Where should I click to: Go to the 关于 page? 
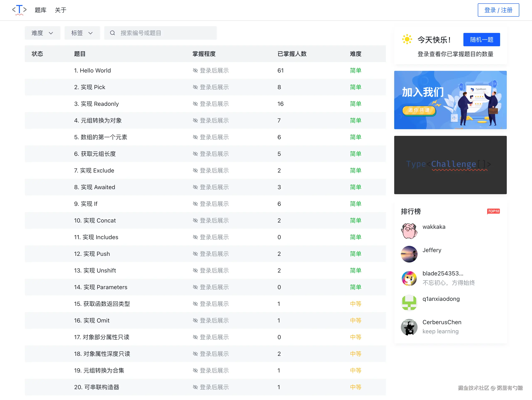pyautogui.click(x=60, y=10)
